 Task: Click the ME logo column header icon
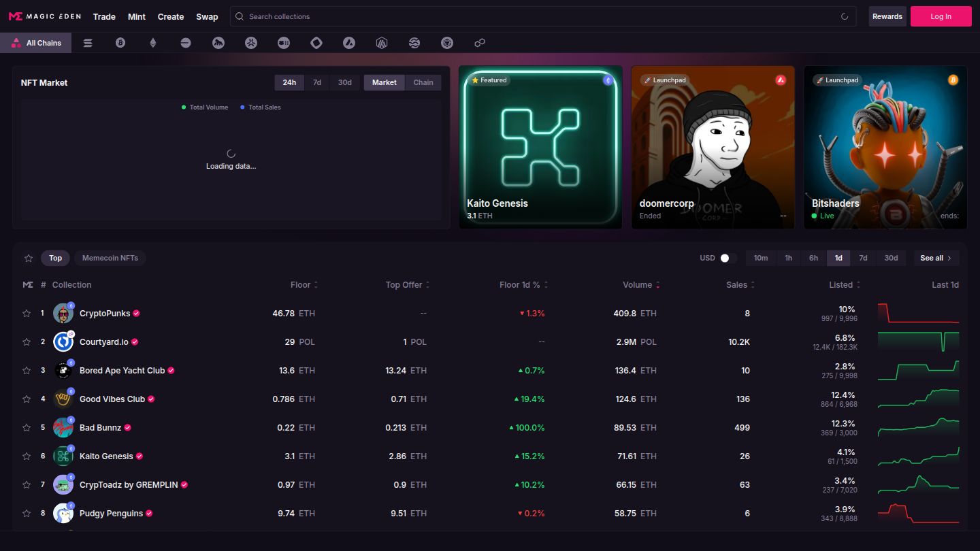pos(28,285)
